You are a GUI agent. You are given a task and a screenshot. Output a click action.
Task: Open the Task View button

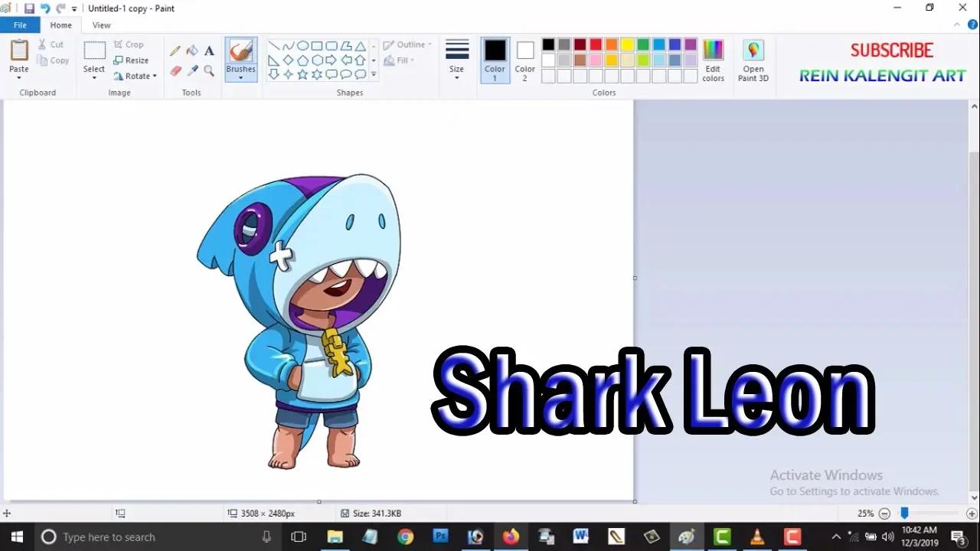click(299, 536)
